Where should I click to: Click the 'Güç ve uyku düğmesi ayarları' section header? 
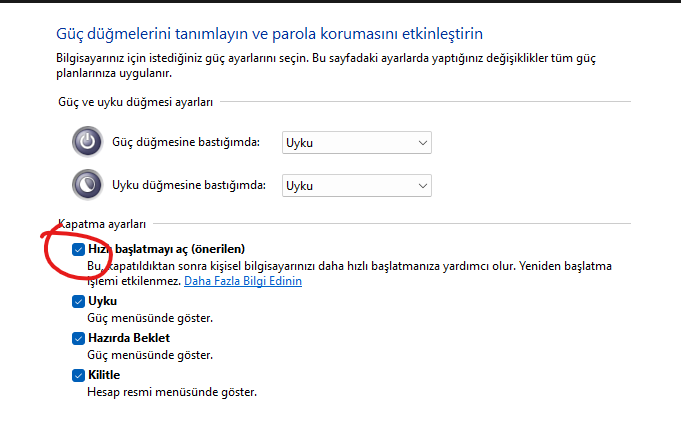pyautogui.click(x=135, y=101)
